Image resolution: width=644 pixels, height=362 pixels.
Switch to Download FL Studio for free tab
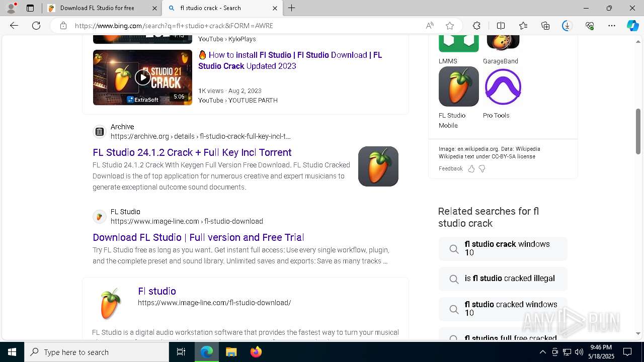102,8
